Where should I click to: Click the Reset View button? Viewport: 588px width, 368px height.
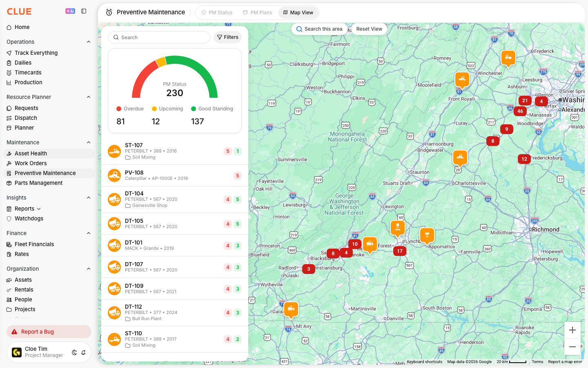point(369,29)
